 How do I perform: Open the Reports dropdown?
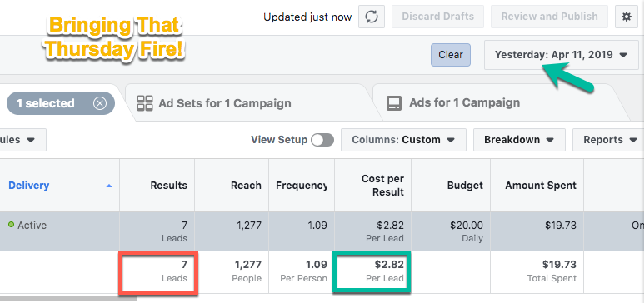(x=609, y=140)
